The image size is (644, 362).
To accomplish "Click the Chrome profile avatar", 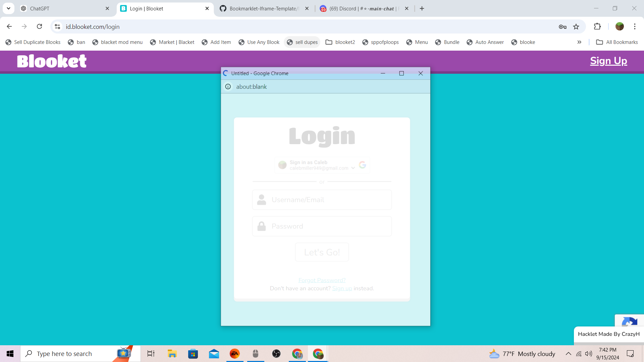I will [620, 26].
